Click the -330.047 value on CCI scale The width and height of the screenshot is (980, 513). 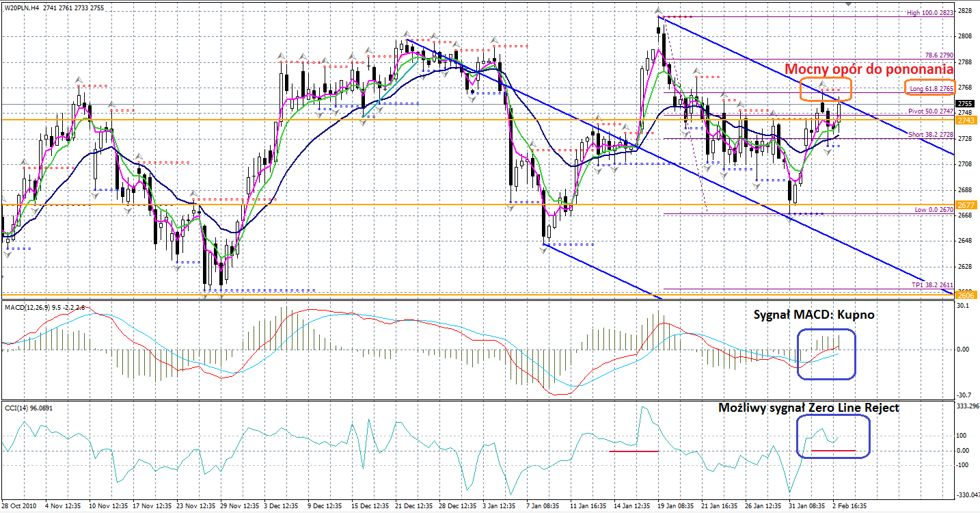click(968, 495)
